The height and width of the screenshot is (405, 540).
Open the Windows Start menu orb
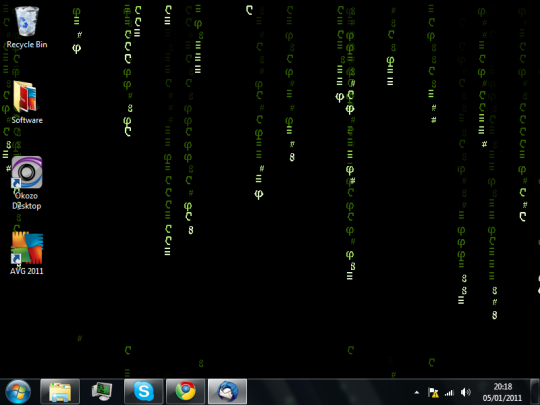(x=18, y=392)
